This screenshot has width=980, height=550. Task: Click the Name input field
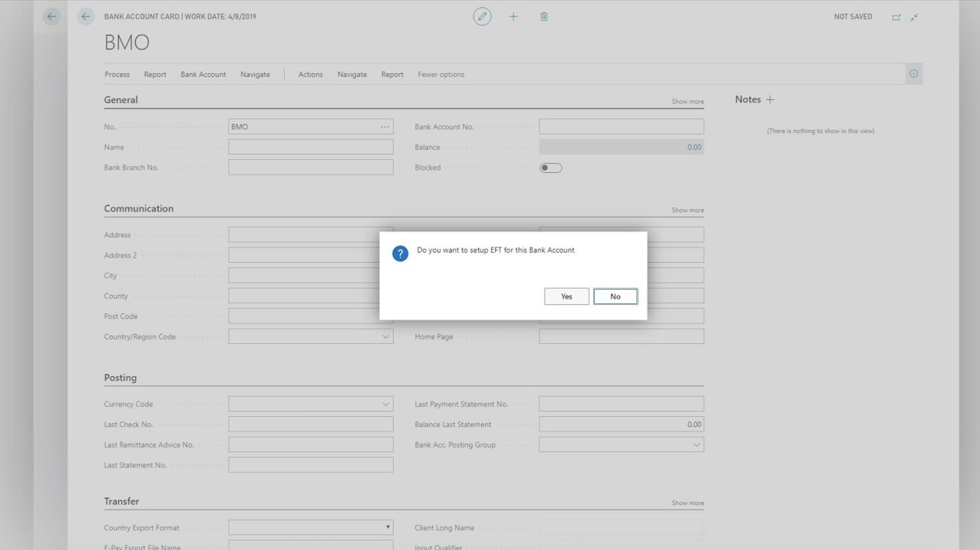[x=311, y=147]
